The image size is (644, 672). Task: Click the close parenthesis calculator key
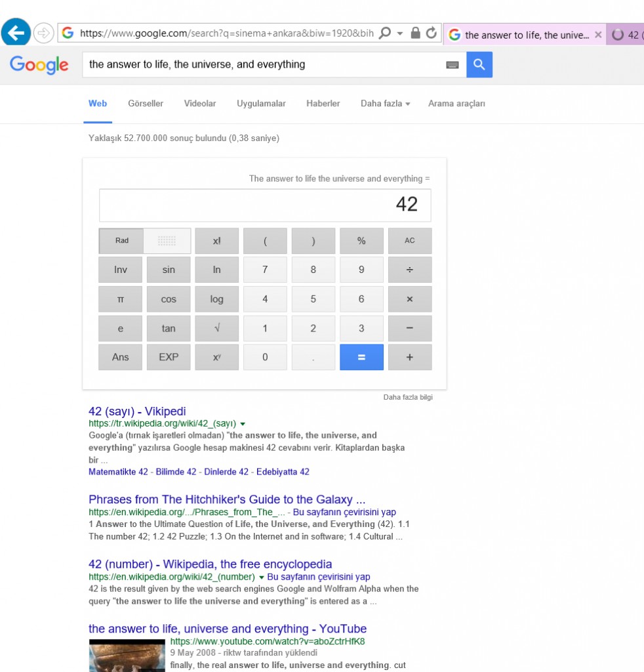(313, 241)
